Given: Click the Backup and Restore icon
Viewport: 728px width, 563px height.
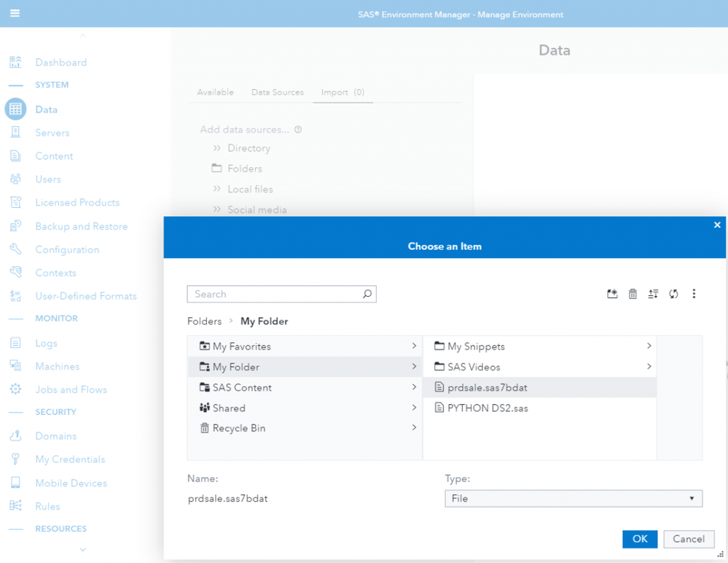Looking at the screenshot, I should (15, 226).
